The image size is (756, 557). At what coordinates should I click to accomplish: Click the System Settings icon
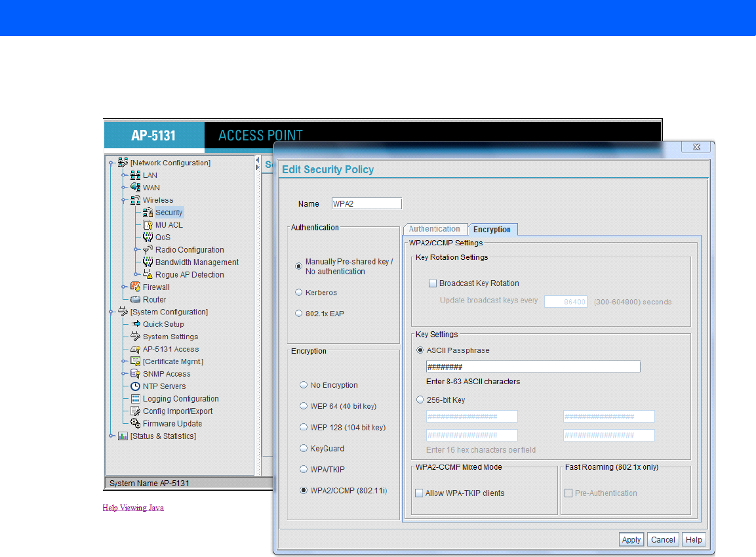136,336
